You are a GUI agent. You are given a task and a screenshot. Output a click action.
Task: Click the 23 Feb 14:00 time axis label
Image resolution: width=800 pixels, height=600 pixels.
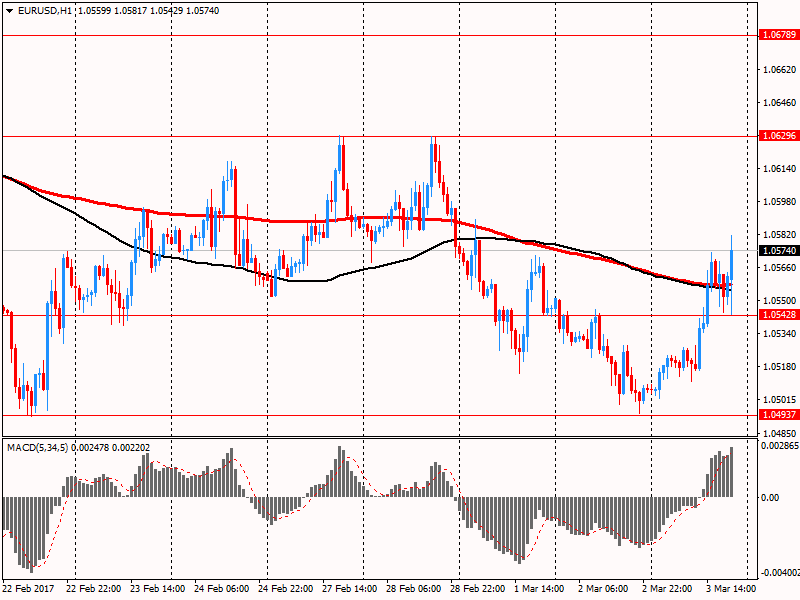coord(158,589)
